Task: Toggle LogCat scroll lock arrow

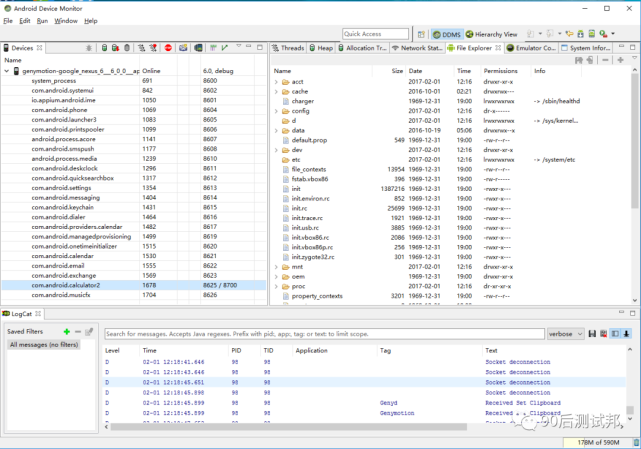Action: point(627,334)
